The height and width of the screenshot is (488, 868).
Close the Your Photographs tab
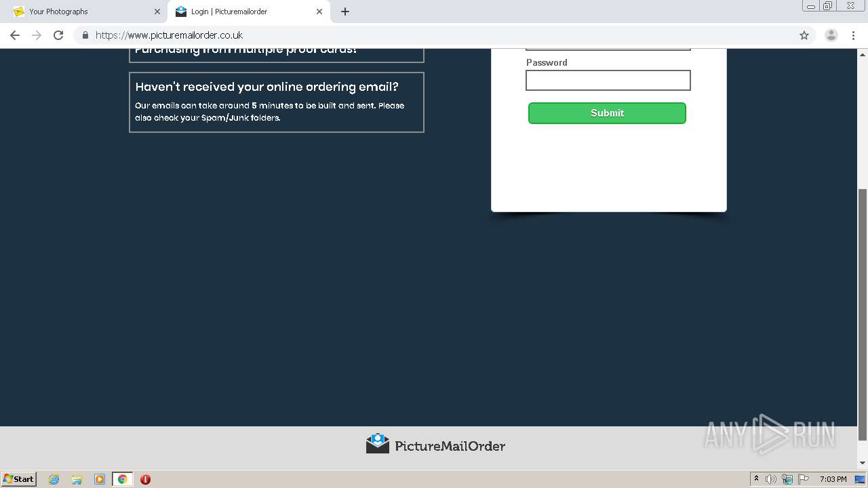(x=157, y=12)
